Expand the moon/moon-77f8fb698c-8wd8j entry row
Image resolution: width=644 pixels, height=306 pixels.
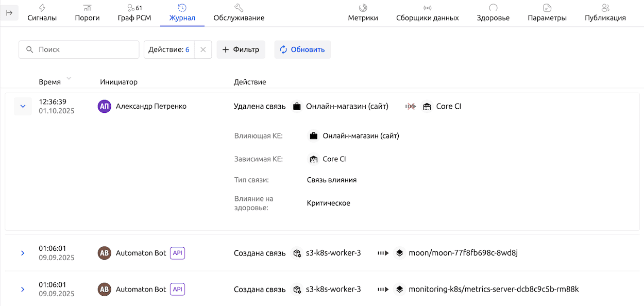click(x=23, y=253)
